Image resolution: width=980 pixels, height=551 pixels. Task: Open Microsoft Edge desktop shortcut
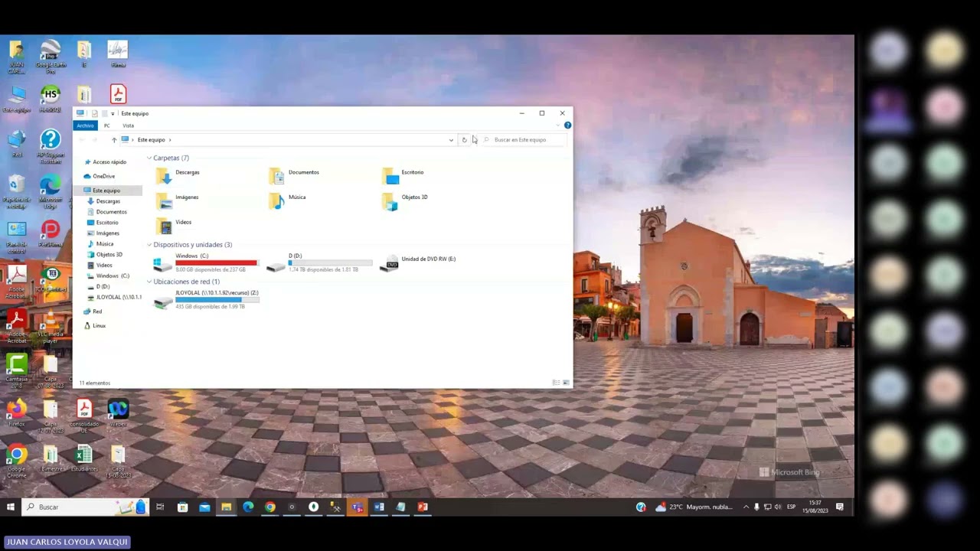point(51,192)
